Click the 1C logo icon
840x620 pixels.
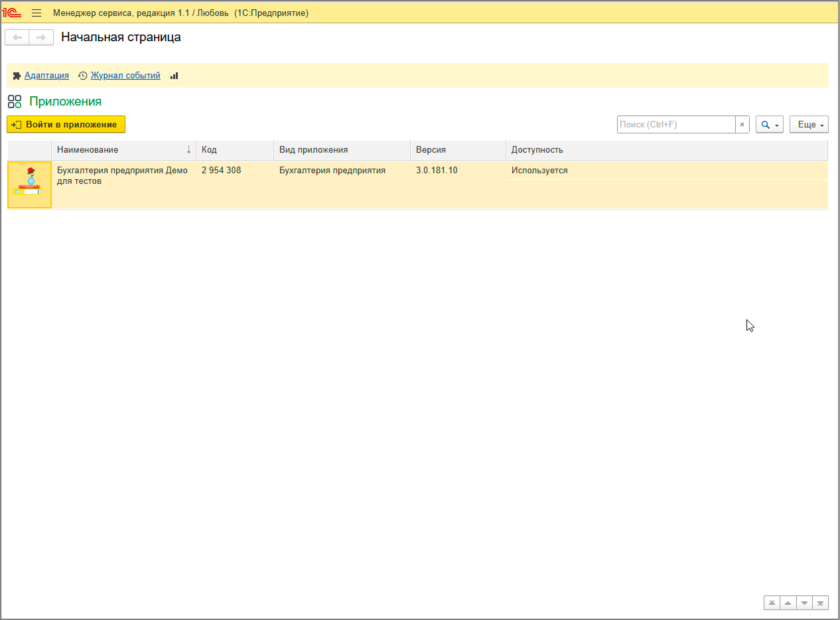click(12, 13)
